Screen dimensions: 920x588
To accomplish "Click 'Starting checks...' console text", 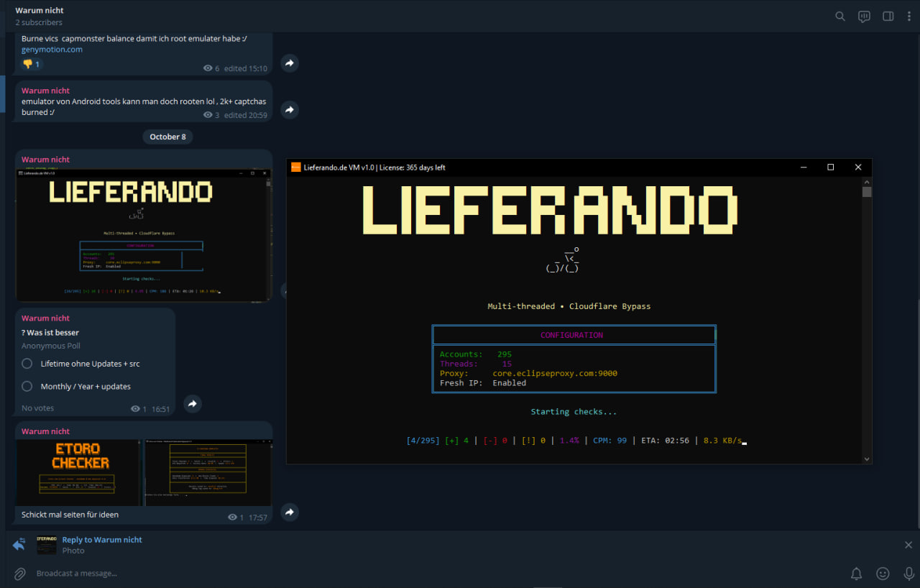I will point(574,412).
